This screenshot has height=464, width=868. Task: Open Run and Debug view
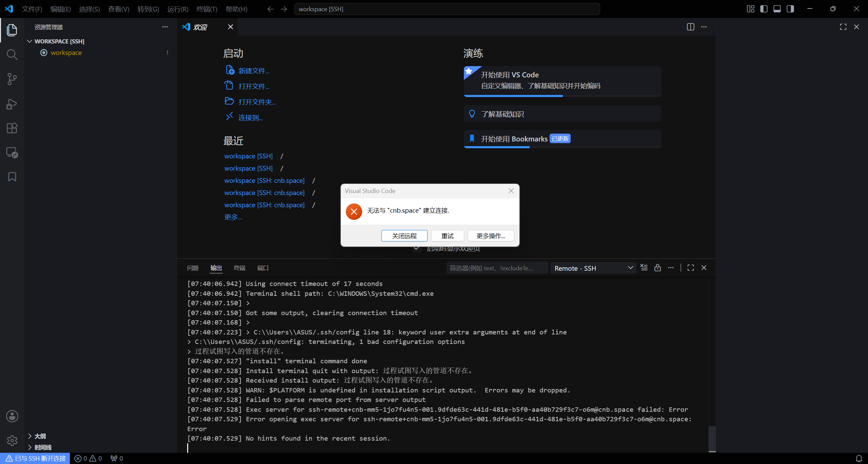pos(12,103)
